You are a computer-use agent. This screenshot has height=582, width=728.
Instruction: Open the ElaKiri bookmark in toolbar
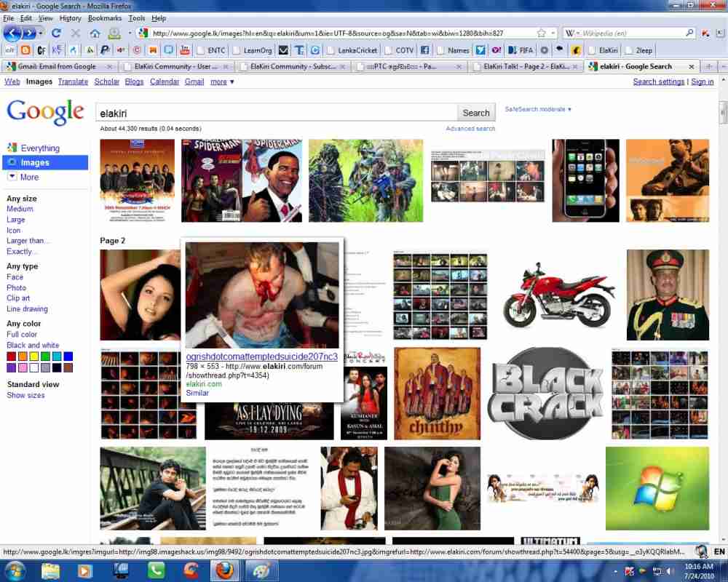[x=603, y=50]
